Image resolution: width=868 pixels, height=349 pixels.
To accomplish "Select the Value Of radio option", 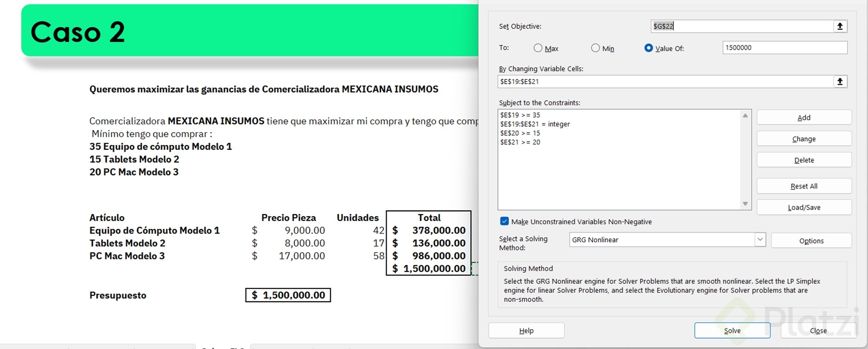I will pos(648,48).
